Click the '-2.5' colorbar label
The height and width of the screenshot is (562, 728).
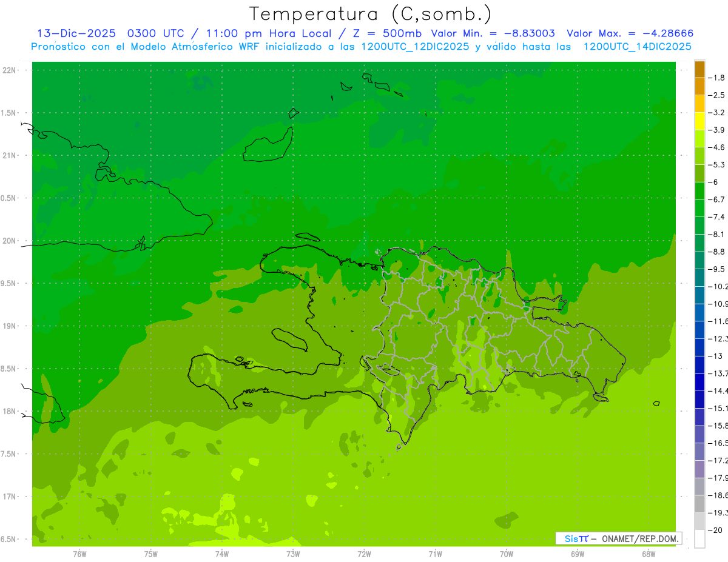(716, 95)
